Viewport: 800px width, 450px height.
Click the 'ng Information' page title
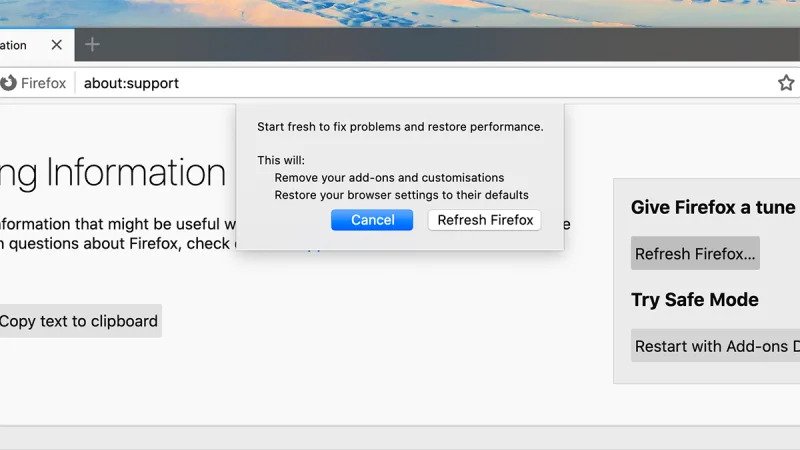click(113, 173)
